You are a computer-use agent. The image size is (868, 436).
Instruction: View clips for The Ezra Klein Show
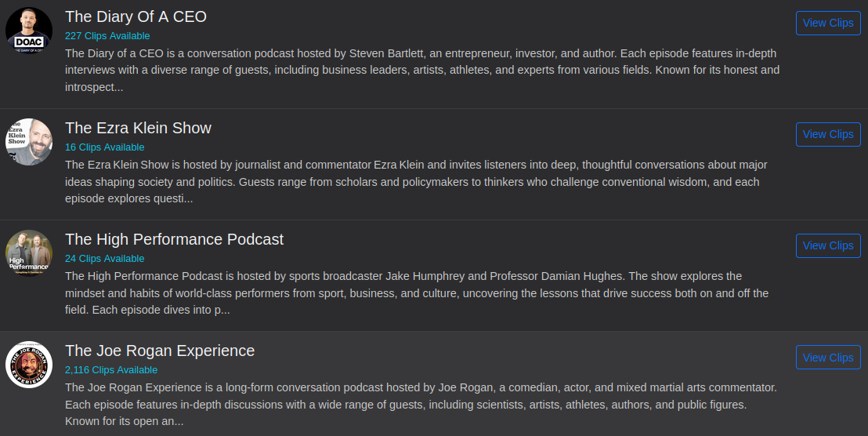click(x=827, y=134)
